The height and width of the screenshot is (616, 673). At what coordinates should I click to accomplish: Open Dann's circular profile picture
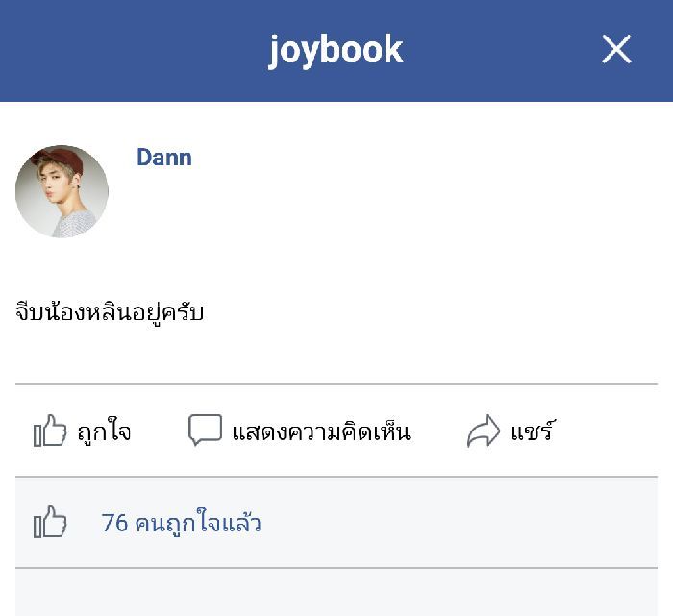[x=62, y=191]
